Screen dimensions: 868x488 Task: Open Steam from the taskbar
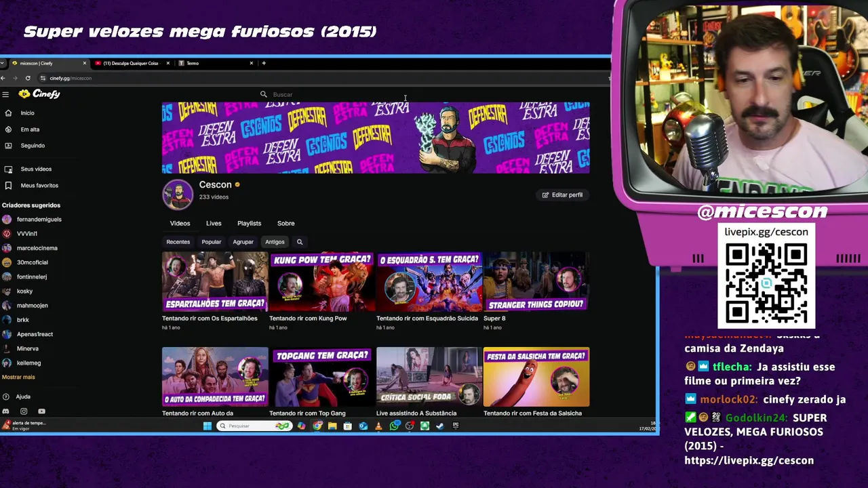[440, 426]
